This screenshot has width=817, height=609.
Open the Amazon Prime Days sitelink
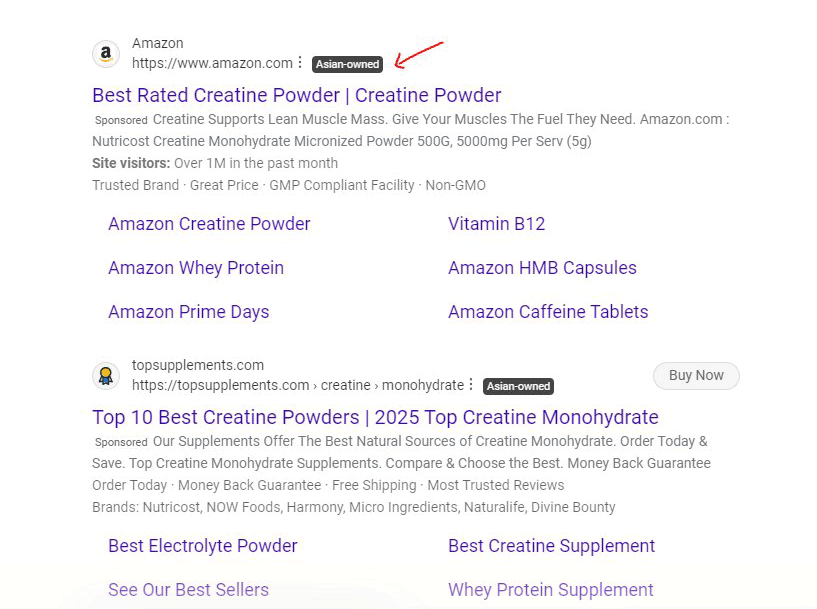pyautogui.click(x=188, y=312)
